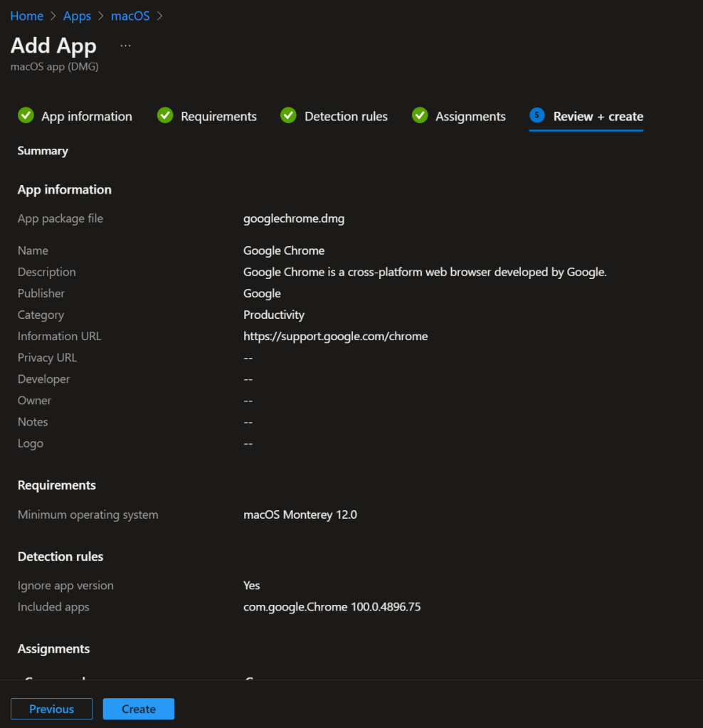Click the Assignments section heading
The width and height of the screenshot is (703, 728).
(54, 649)
